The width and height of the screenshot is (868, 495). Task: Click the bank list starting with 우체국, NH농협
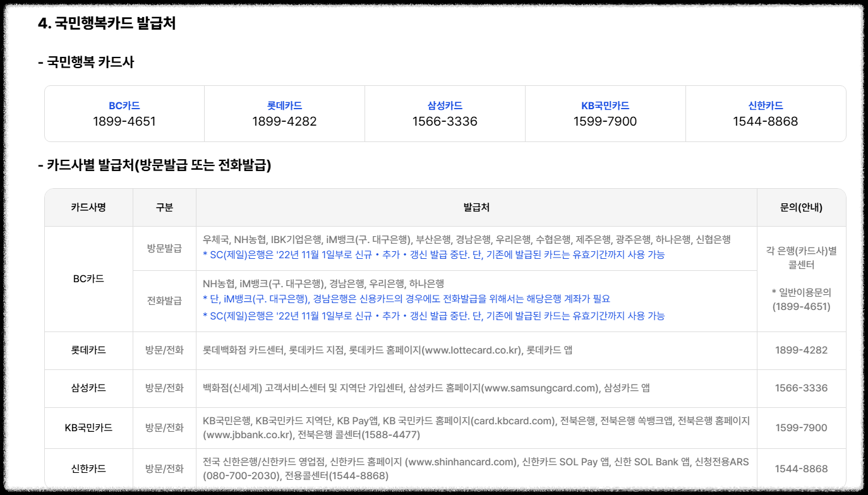[x=466, y=239]
